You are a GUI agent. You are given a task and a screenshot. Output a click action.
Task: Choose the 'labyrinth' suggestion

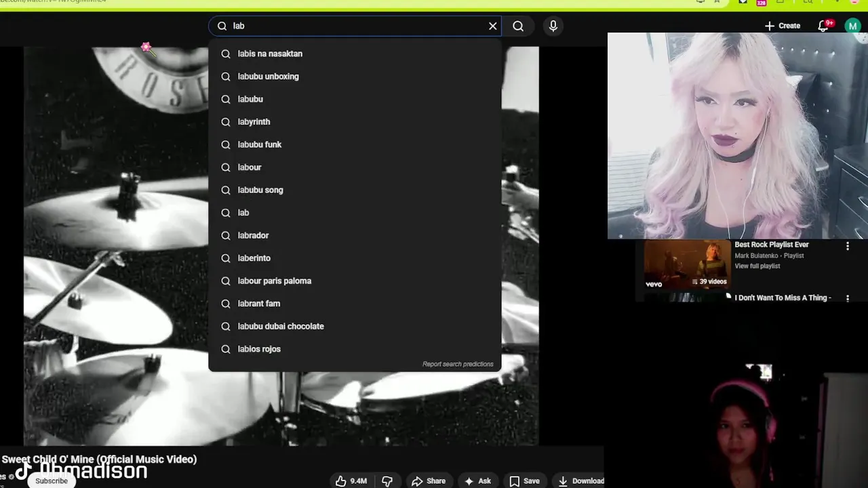click(355, 122)
